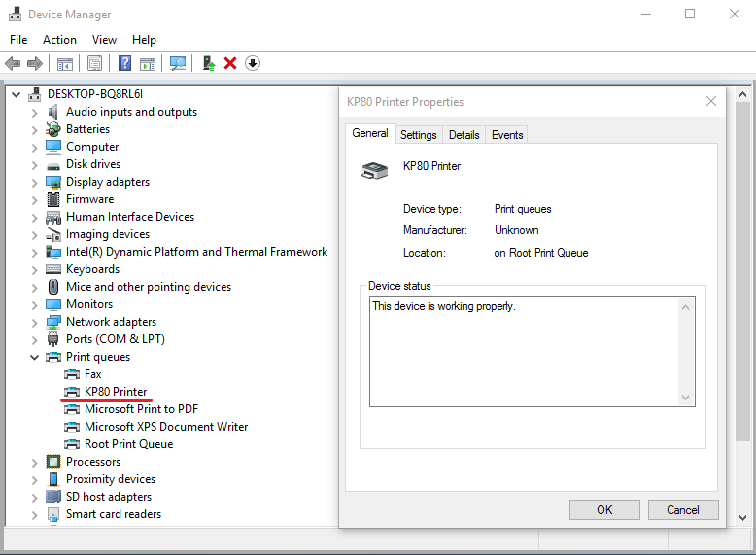Click OK in KP80 Printer Properties
Viewport: 756px width, 555px height.
tap(604, 509)
